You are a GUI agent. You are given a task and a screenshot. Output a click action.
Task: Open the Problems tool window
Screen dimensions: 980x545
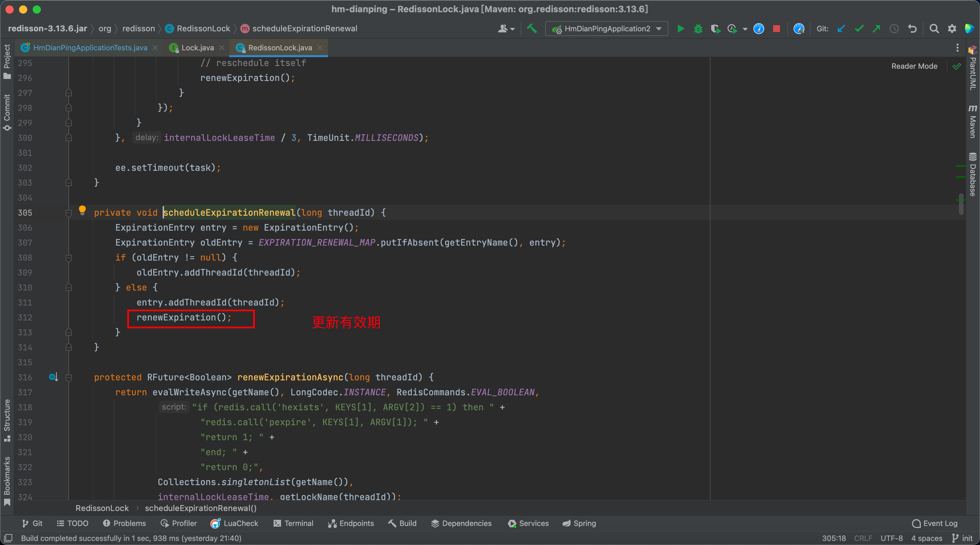(x=125, y=523)
